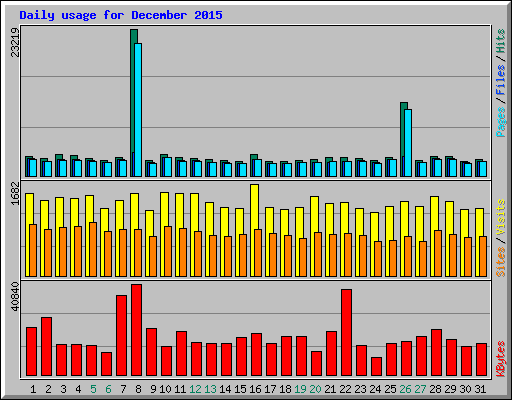Click day label 21 on the x-axis
Viewport: 512px width, 400px height.
pos(330,389)
